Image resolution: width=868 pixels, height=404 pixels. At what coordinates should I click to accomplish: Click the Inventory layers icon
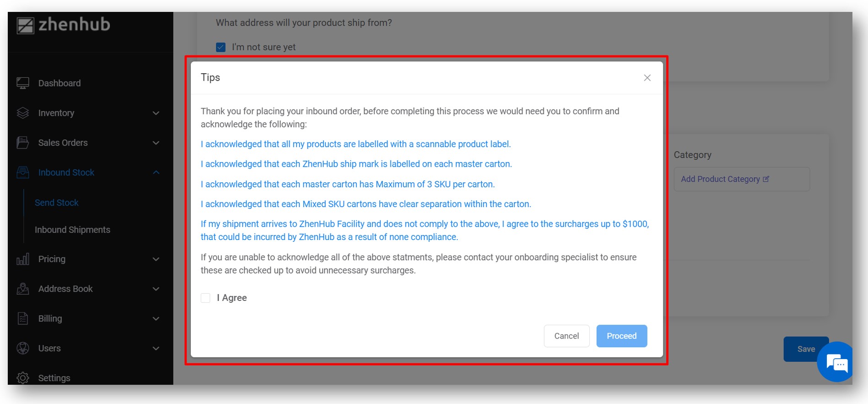click(23, 113)
